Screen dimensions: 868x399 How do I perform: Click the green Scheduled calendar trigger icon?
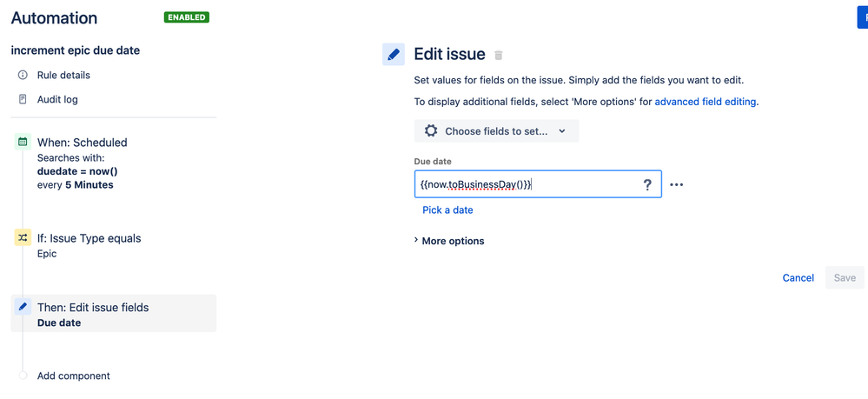coord(23,142)
